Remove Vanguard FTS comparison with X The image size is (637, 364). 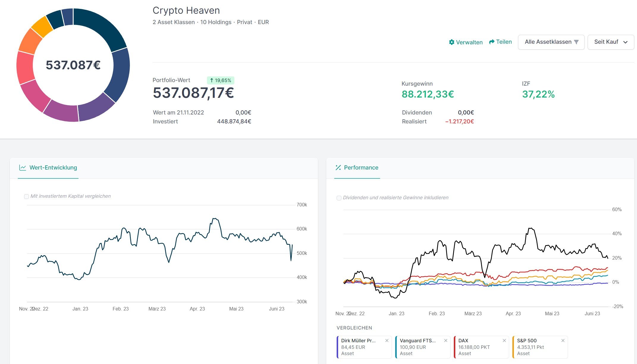445,341
